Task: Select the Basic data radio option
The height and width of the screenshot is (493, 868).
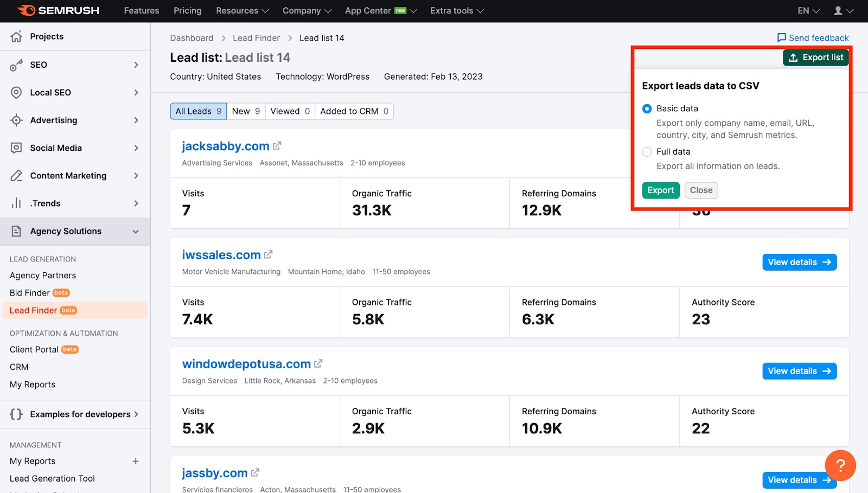Action: tap(647, 108)
